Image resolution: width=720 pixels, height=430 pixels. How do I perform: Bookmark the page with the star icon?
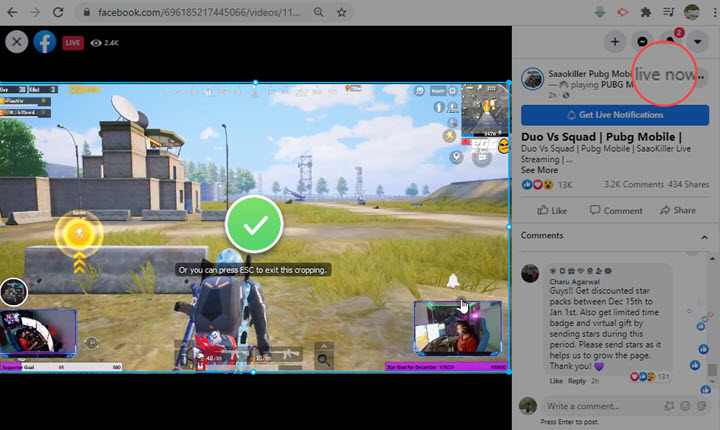click(x=341, y=12)
